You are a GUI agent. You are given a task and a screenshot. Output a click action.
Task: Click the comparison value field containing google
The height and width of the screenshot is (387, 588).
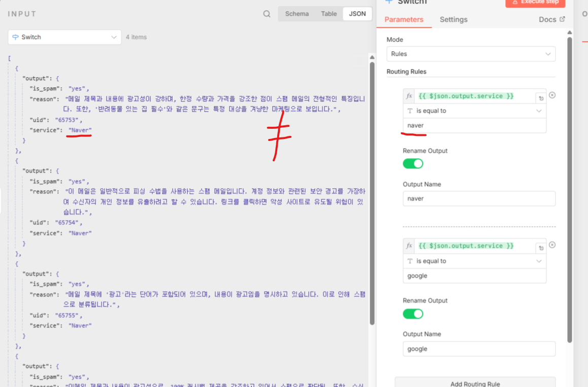[474, 276]
